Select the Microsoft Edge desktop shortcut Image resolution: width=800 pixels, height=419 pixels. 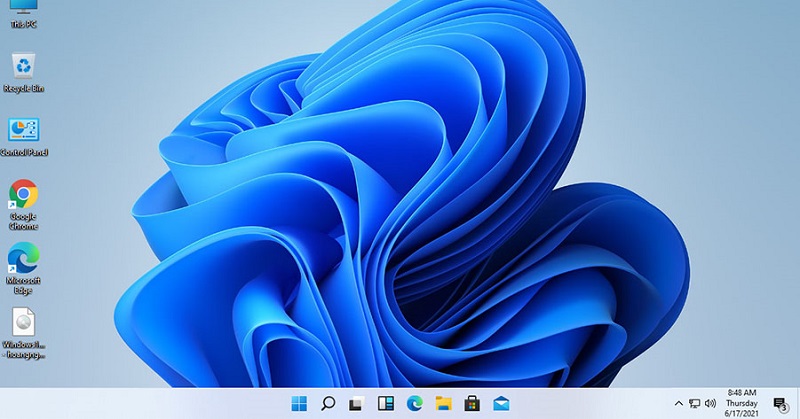[23, 268]
